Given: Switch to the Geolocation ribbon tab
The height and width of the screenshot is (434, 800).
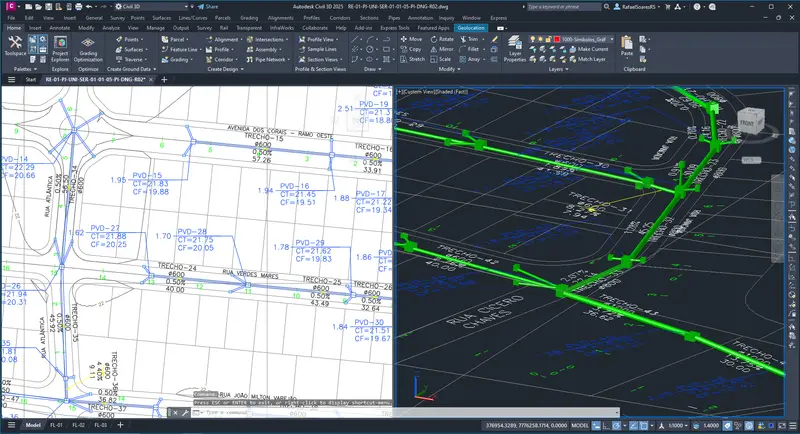Looking at the screenshot, I should click(471, 28).
